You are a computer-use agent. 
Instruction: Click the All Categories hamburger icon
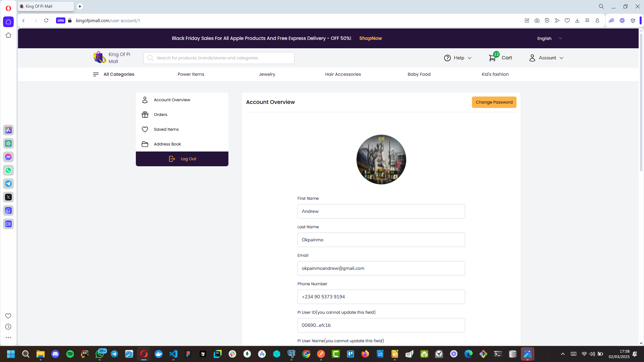point(96,74)
